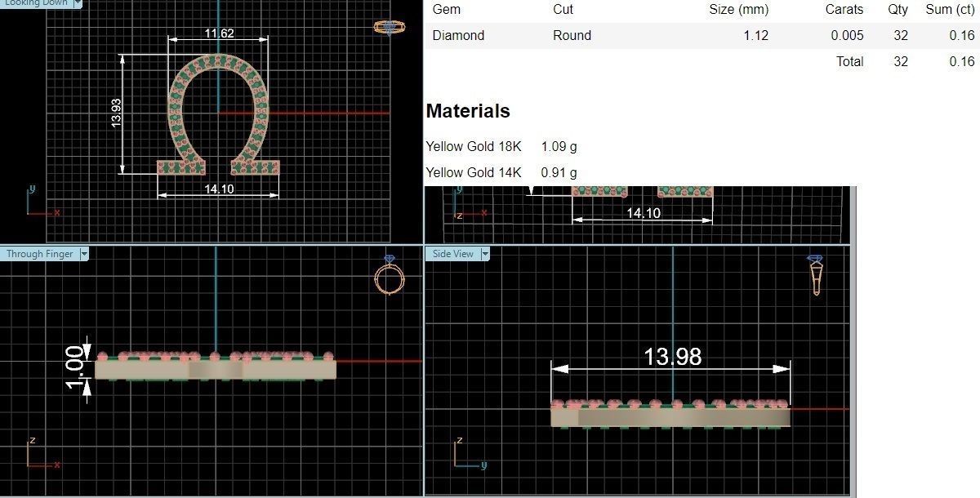Screen dimensions: 980x498
Task: Select the Yellow Gold 18K material
Action: pyautogui.click(x=474, y=147)
